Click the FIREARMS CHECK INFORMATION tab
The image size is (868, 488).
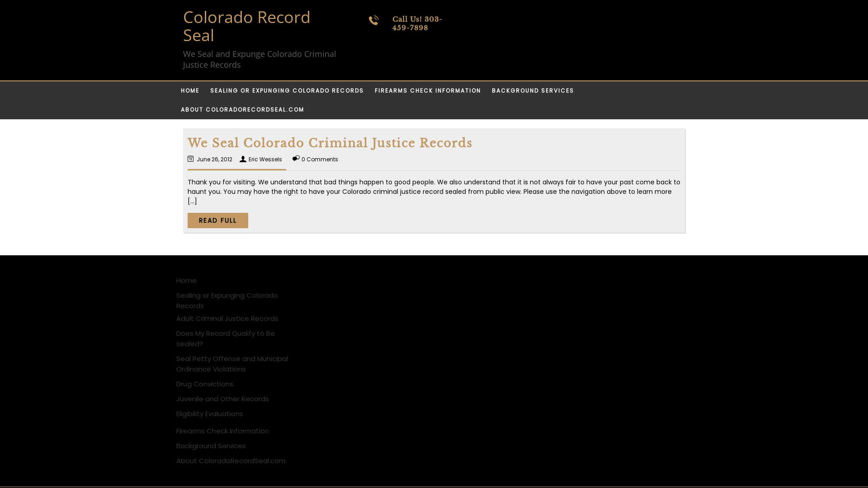[427, 90]
